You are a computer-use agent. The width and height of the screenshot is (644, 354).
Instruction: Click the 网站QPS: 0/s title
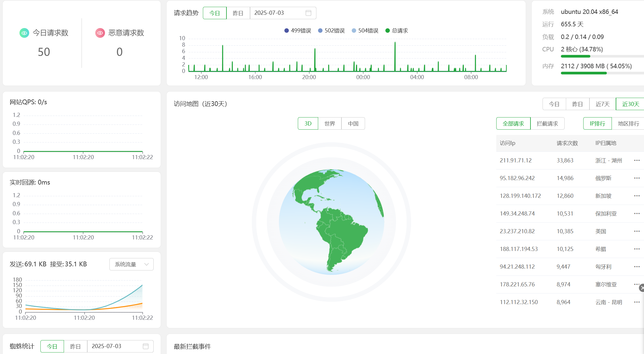coord(28,102)
